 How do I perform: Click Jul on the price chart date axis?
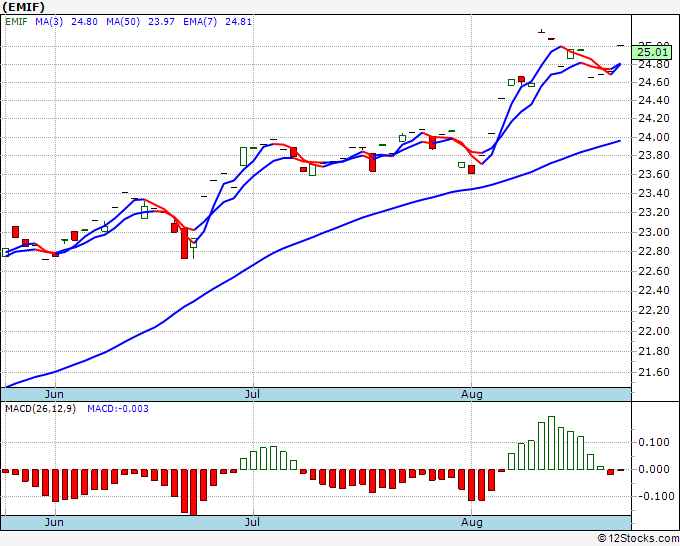click(252, 394)
